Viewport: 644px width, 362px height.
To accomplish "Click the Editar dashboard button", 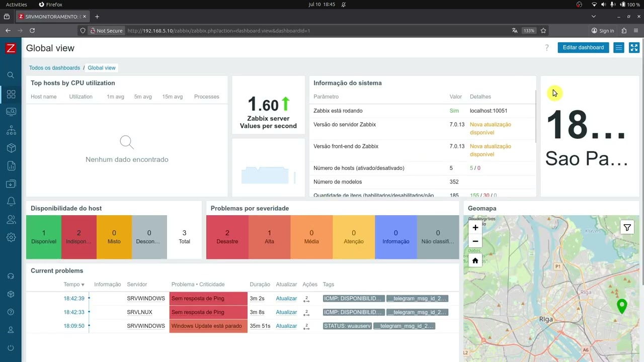I will [x=583, y=48].
